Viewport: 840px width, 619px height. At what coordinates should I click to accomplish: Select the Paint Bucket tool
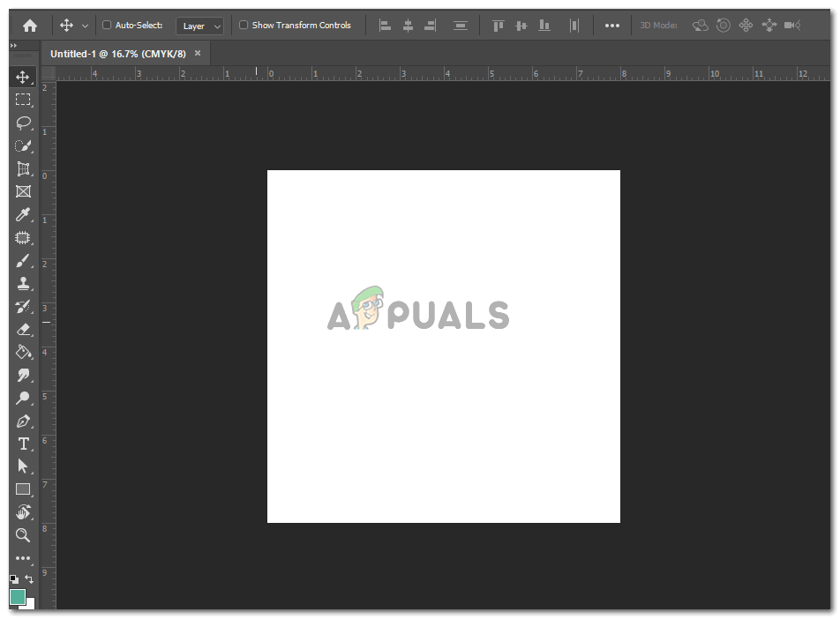(23, 352)
